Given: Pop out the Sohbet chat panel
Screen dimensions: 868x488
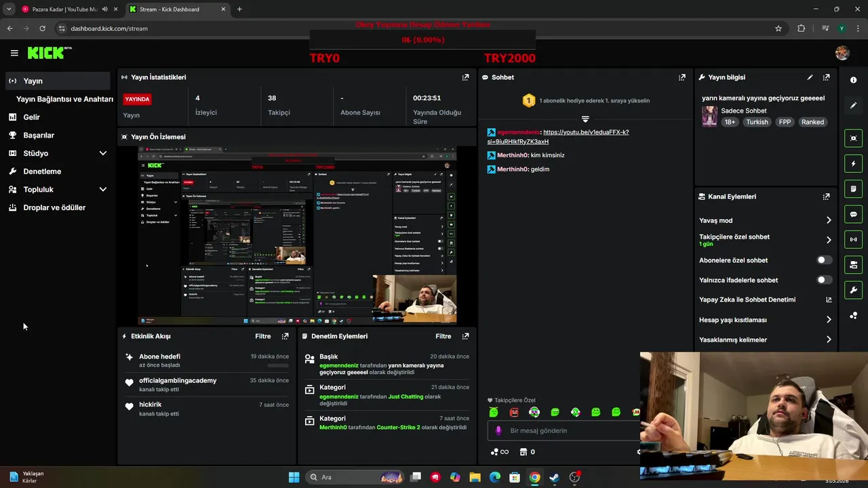Looking at the screenshot, I should coord(682,77).
